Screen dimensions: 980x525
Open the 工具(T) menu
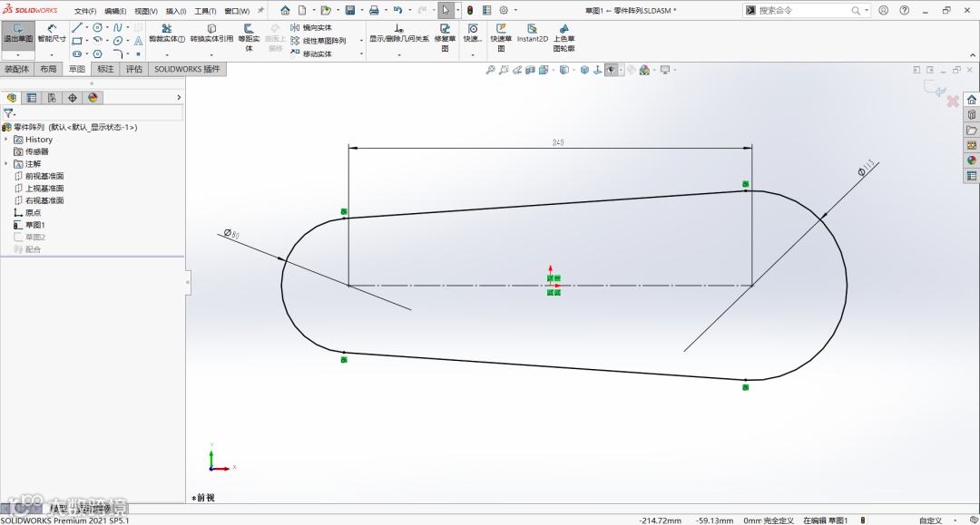205,11
